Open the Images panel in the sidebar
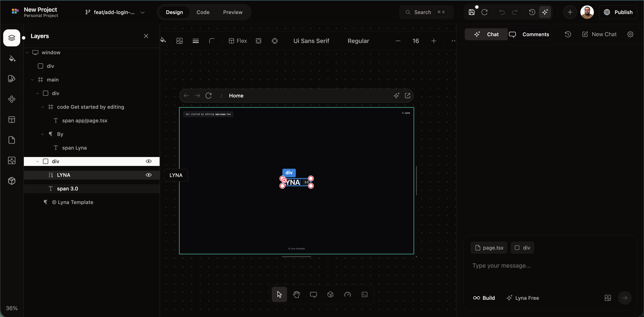Image resolution: width=644 pixels, height=317 pixels. coord(12,161)
